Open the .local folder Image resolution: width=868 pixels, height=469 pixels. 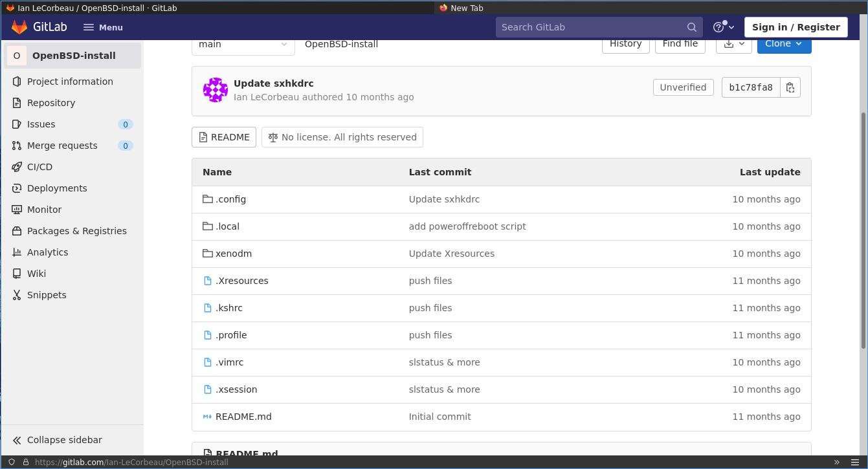tap(228, 226)
